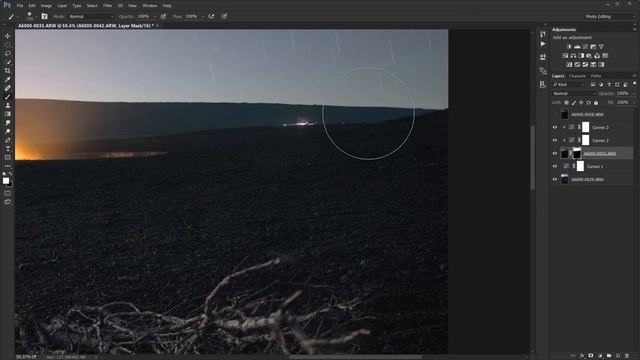
Task: Hide the A6000-0042.ARW layer
Action: point(555,153)
